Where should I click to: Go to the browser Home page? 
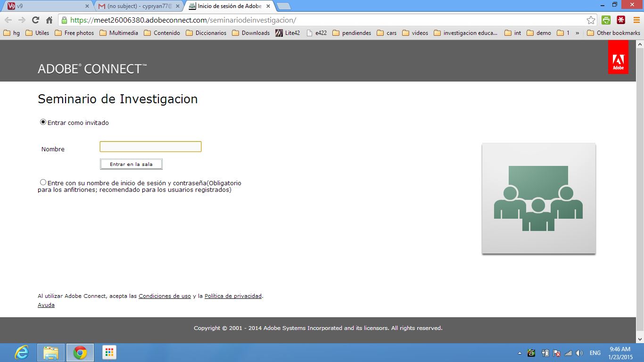(x=49, y=20)
